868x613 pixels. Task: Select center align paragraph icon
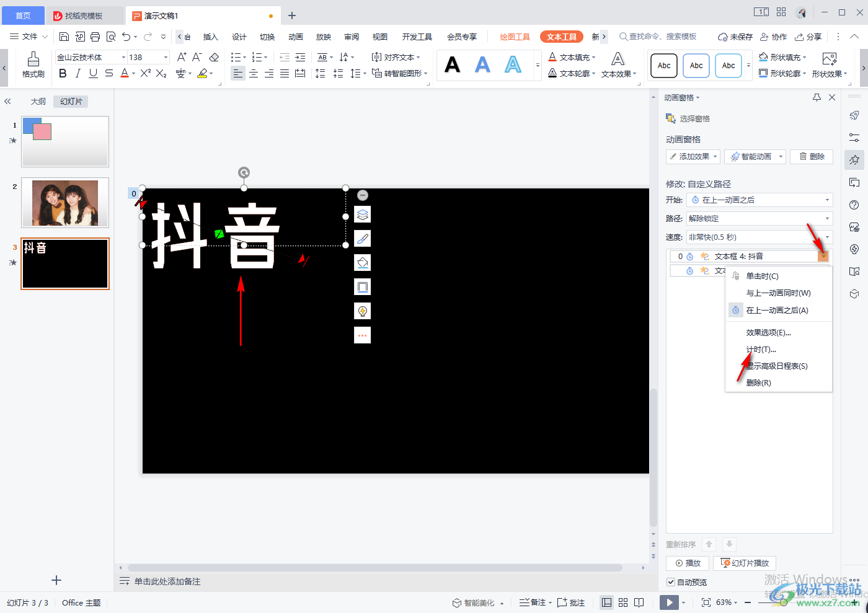tap(254, 74)
